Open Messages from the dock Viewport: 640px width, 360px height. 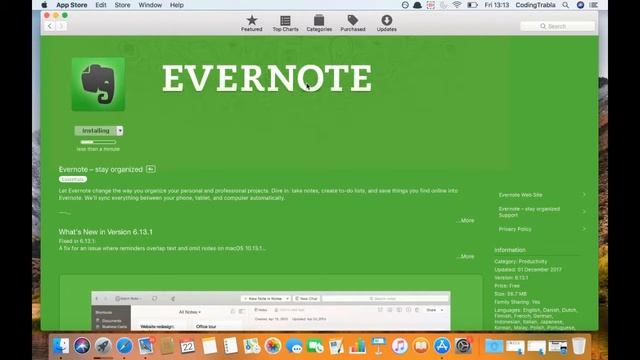[x=294, y=346]
